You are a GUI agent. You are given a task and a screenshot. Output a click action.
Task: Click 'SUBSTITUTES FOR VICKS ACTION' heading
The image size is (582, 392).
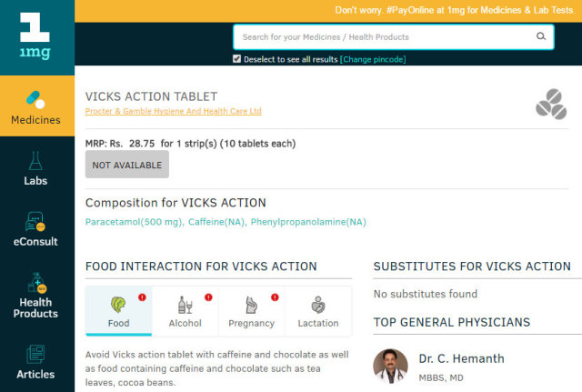tap(472, 266)
